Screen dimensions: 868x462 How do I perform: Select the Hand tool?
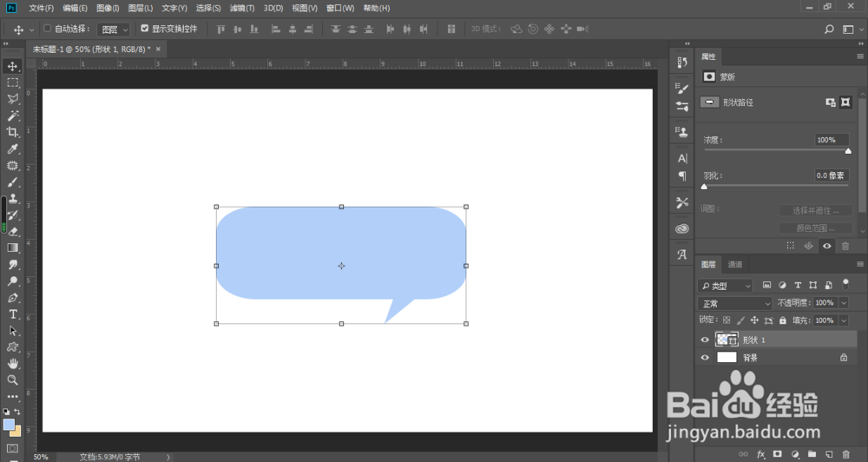[12, 363]
